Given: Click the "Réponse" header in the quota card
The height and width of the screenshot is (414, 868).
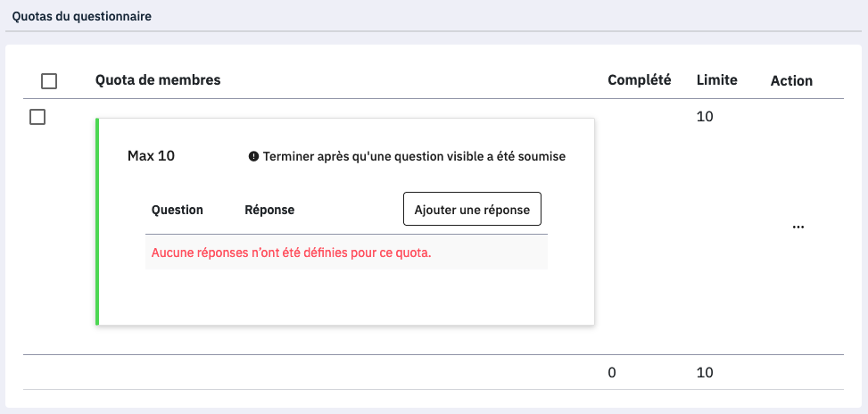Looking at the screenshot, I should 269,210.
